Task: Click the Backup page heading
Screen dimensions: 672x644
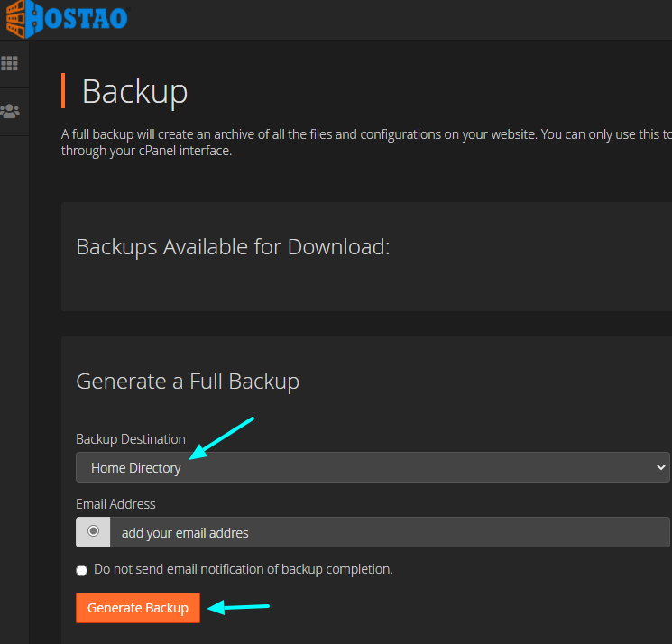Action: [x=134, y=92]
